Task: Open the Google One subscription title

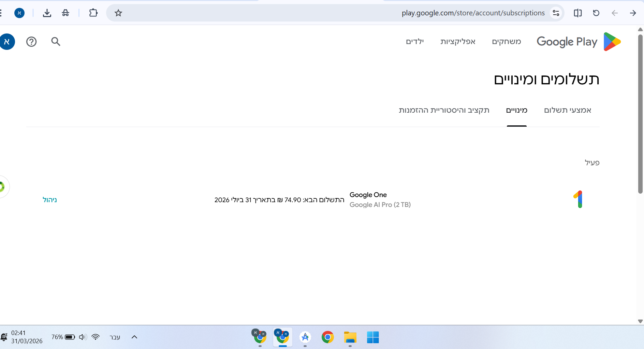Action: (x=368, y=195)
